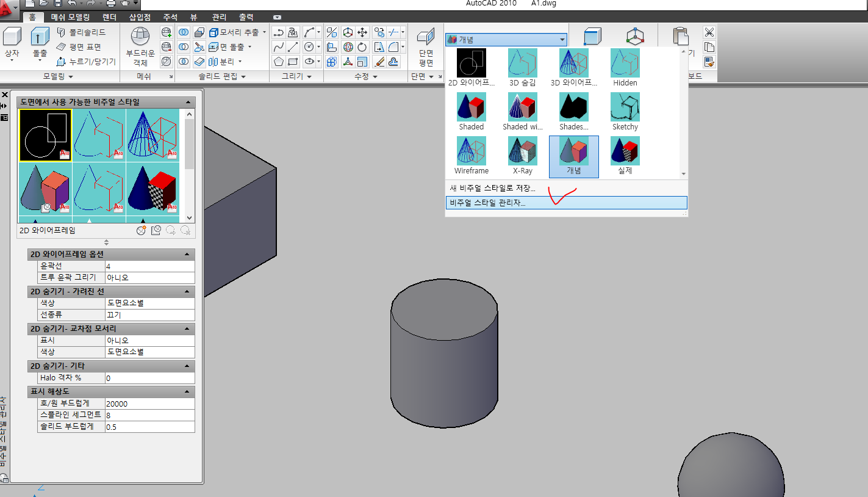Viewport: 868px width, 497px height.
Task: Open the 뷰 ribbon tab
Action: [x=194, y=18]
